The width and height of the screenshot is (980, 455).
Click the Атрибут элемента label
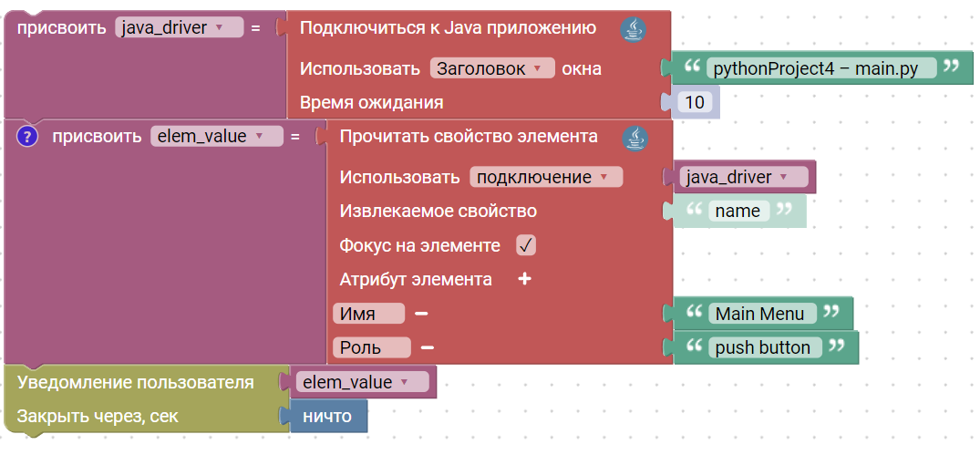(x=416, y=279)
